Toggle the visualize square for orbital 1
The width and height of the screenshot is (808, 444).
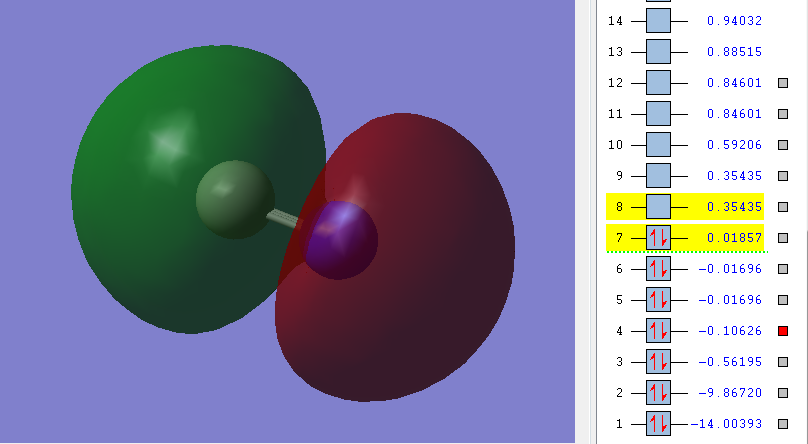pyautogui.click(x=783, y=424)
